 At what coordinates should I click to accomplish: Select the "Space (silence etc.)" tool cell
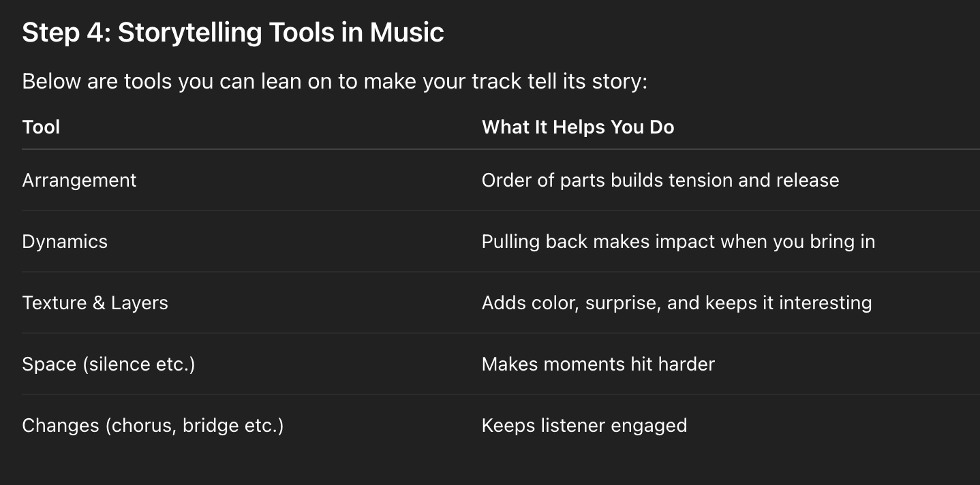(108, 364)
